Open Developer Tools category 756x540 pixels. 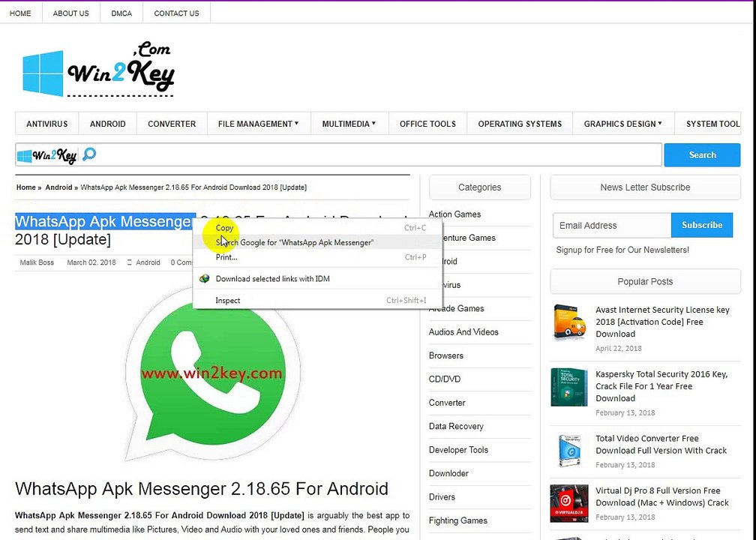click(x=458, y=450)
